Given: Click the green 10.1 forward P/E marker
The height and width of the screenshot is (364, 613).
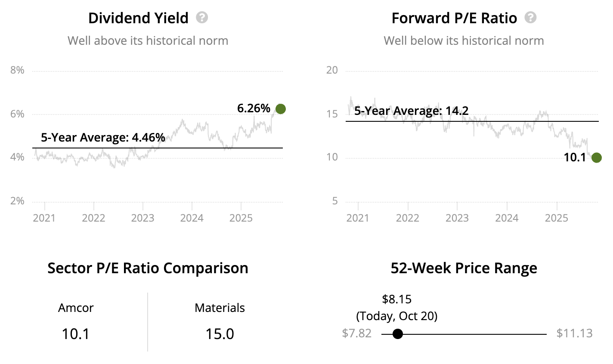Looking at the screenshot, I should click(x=596, y=158).
